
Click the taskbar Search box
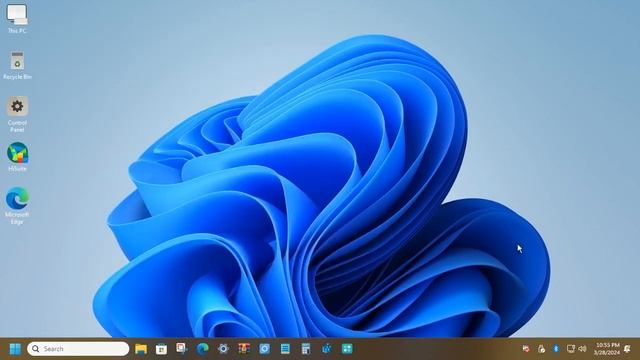coord(78,349)
